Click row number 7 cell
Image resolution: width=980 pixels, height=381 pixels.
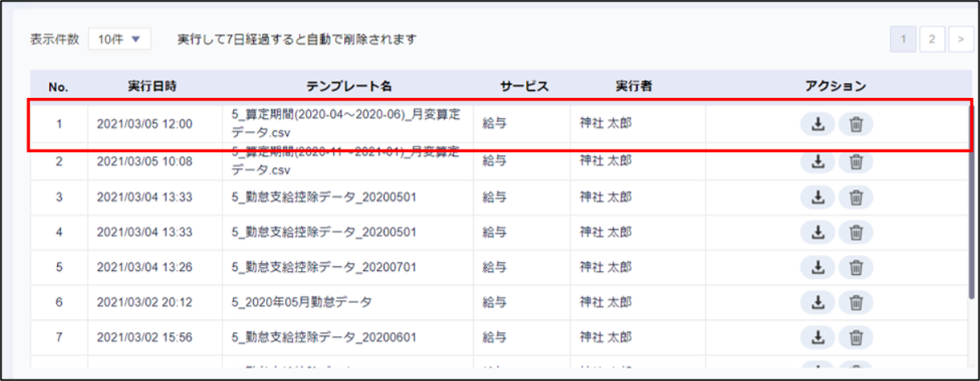click(x=59, y=338)
